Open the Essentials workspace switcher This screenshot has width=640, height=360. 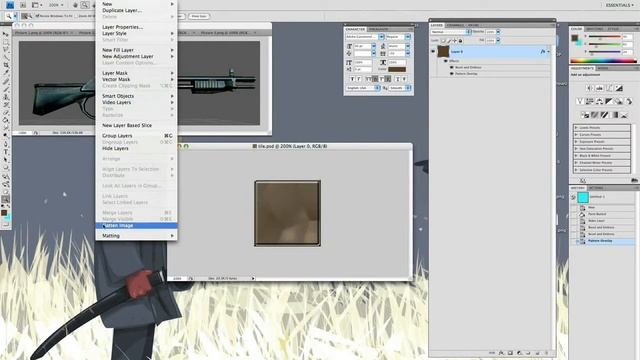[619, 5]
